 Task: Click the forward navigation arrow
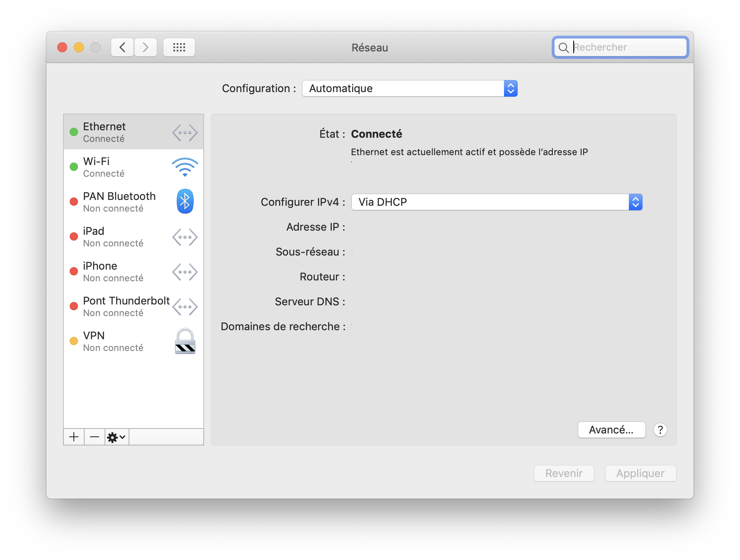click(x=146, y=47)
